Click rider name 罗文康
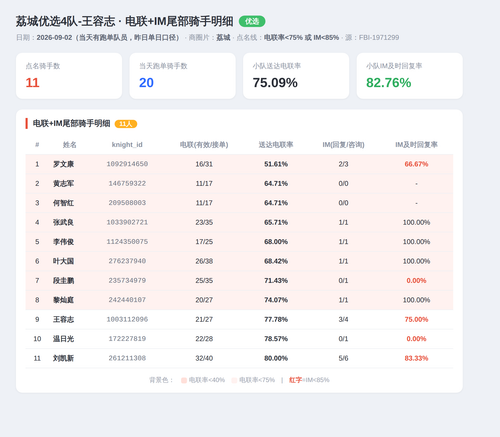This screenshot has height=437, width=500. pyautogui.click(x=63, y=164)
